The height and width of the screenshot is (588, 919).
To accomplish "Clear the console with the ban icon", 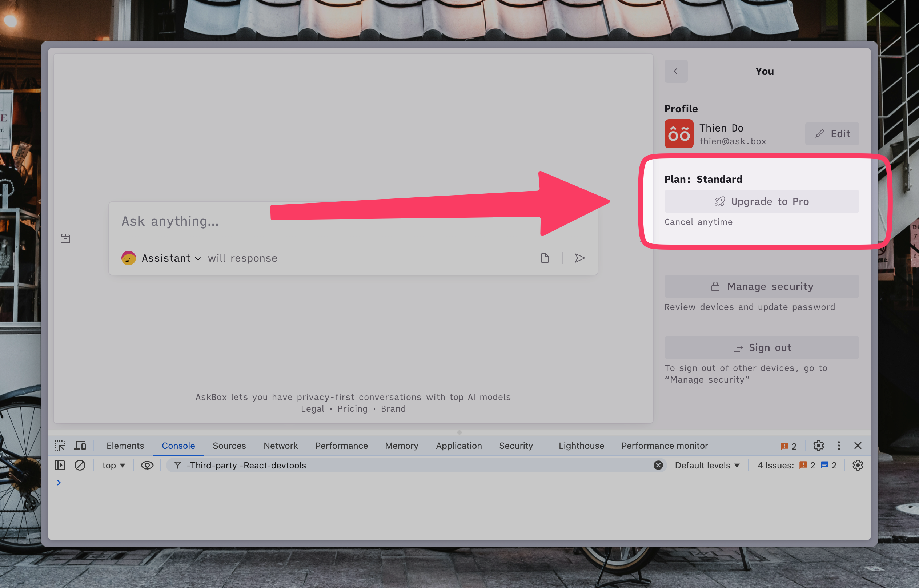I will (x=80, y=465).
